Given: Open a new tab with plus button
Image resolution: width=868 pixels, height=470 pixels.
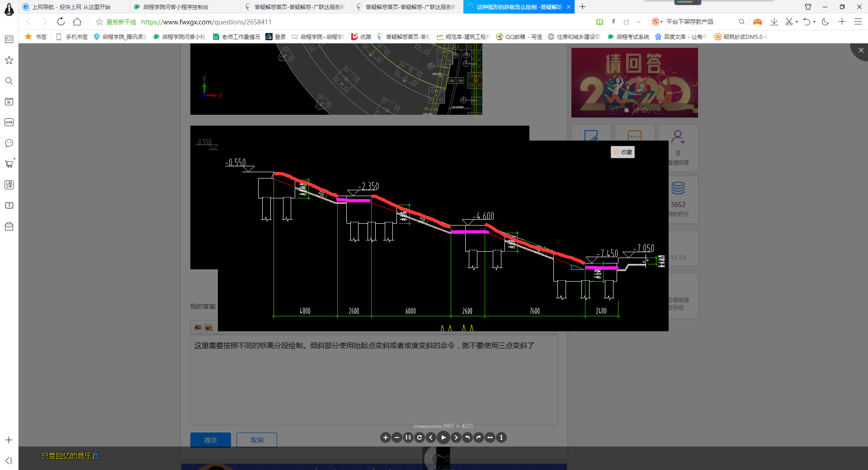Looking at the screenshot, I should [x=583, y=7].
